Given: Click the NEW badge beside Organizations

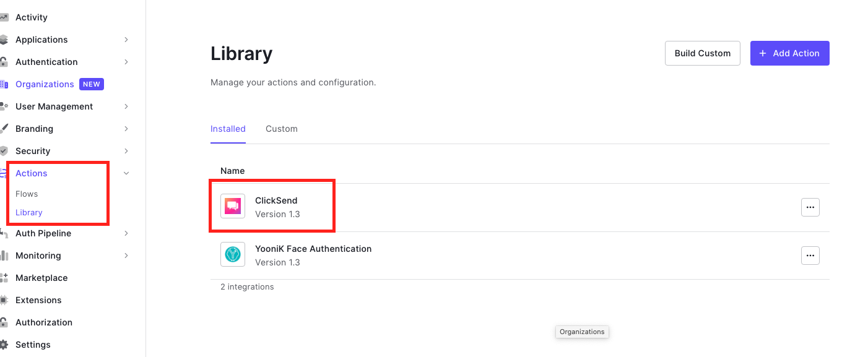Looking at the screenshot, I should [92, 84].
